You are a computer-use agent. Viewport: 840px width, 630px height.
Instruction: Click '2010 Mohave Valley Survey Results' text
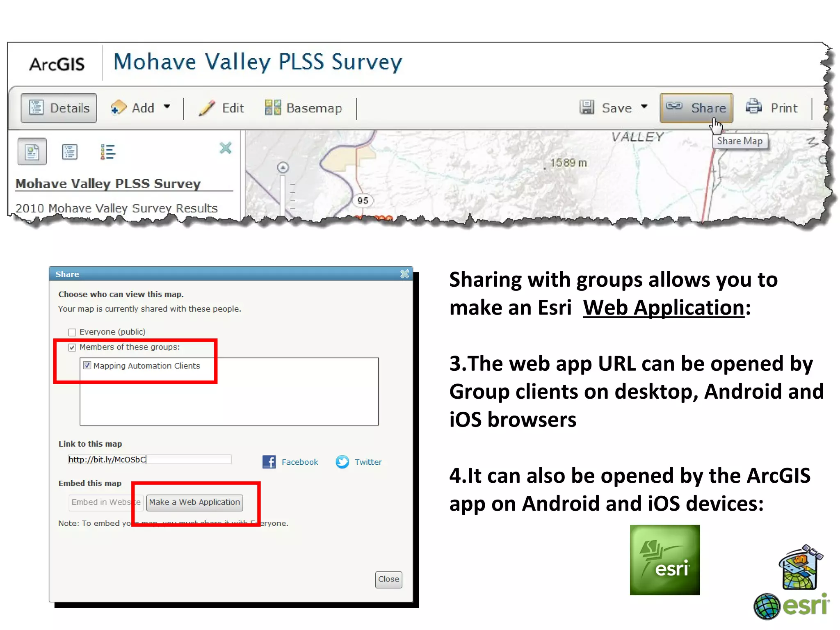[116, 208]
